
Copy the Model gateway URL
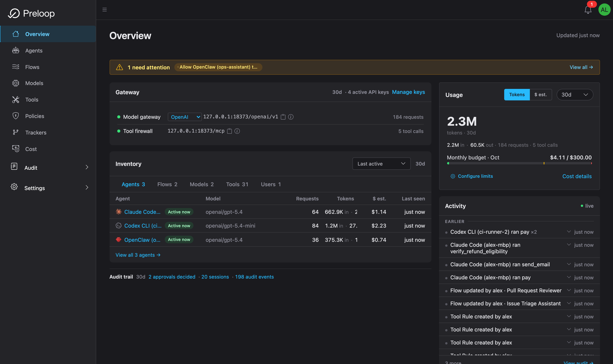pyautogui.click(x=283, y=117)
